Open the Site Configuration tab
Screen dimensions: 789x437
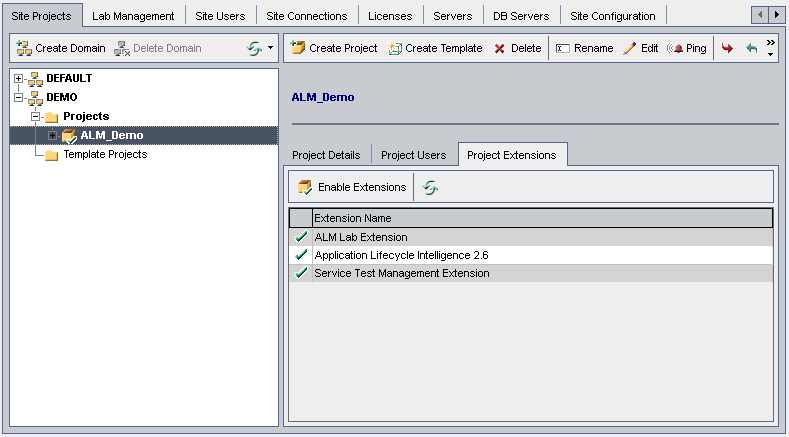point(613,16)
